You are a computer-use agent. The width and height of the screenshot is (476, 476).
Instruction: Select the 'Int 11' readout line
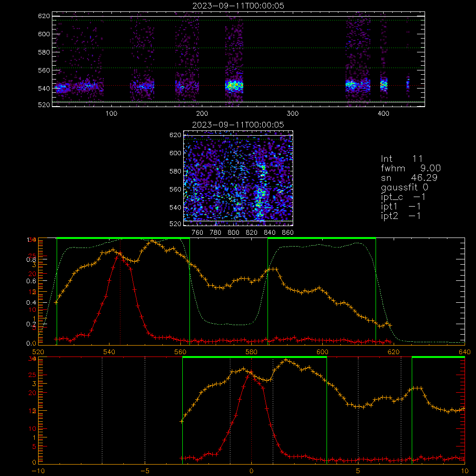(402, 159)
